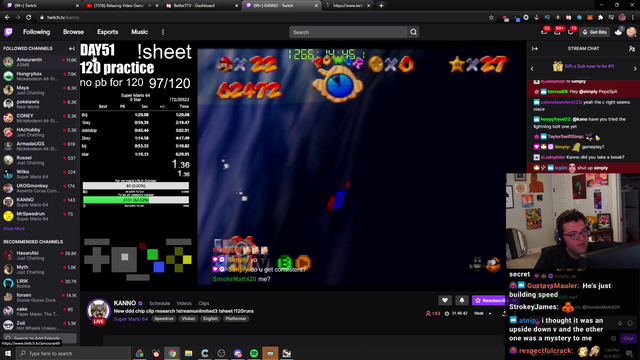Open the Schedule tab for KANNO

click(x=160, y=303)
